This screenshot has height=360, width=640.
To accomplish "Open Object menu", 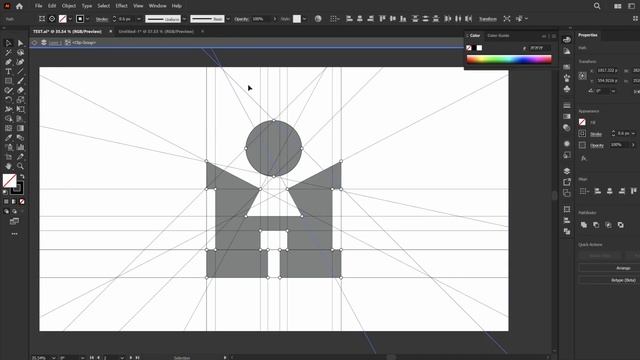I will pyautogui.click(x=69, y=6).
